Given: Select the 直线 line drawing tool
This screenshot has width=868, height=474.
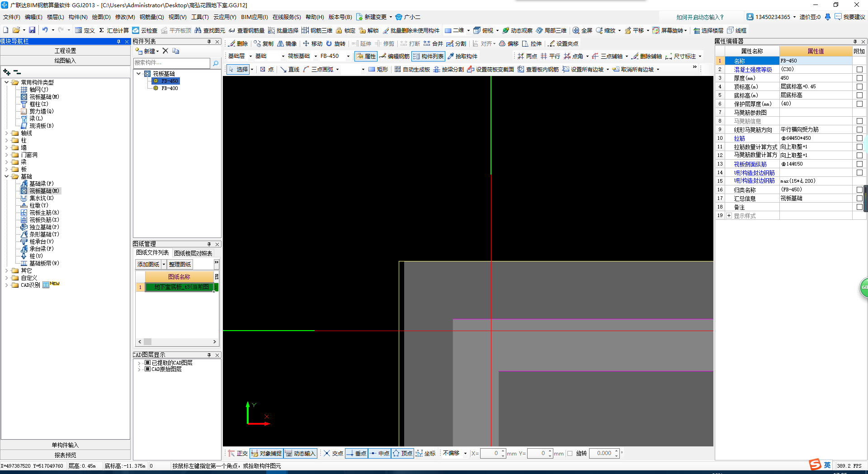Looking at the screenshot, I should pos(290,69).
